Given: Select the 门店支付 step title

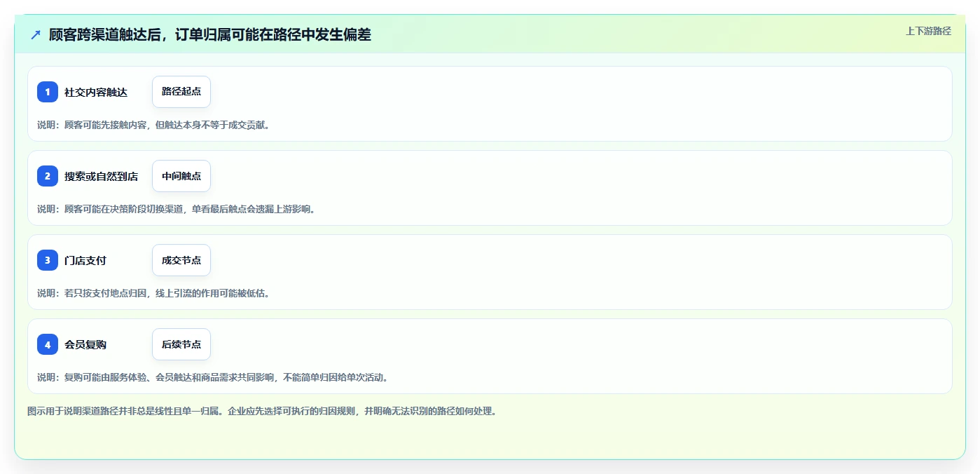Looking at the screenshot, I should (x=85, y=260).
